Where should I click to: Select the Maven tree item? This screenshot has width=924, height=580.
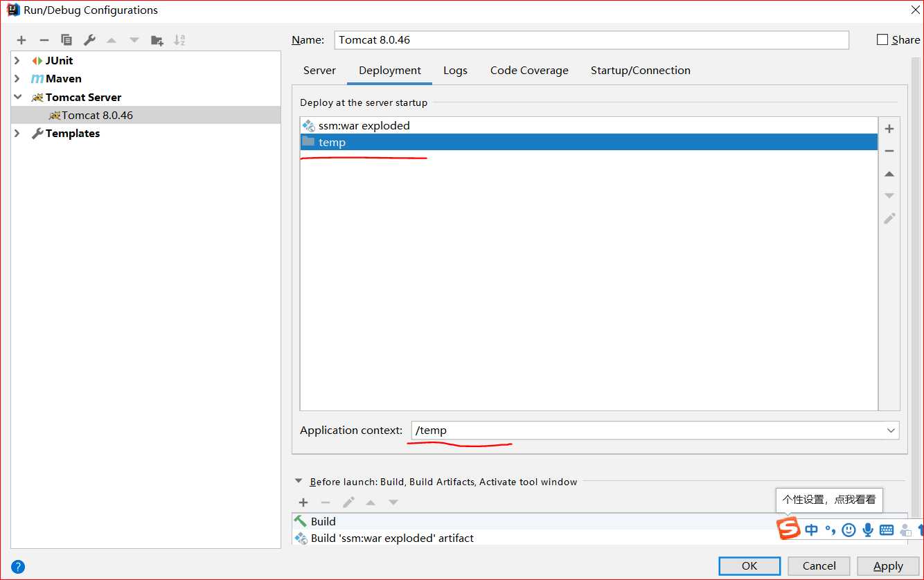[63, 79]
